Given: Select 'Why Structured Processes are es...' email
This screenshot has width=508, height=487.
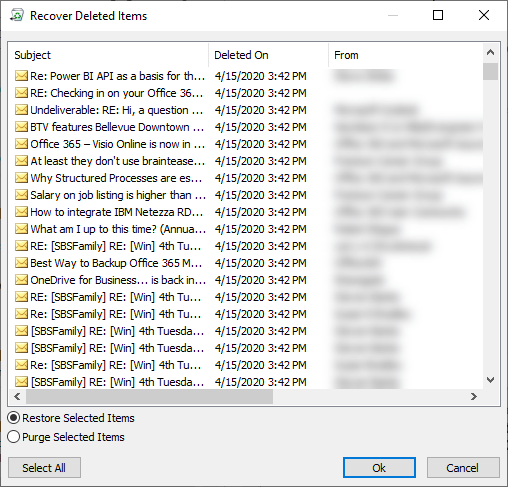Looking at the screenshot, I should [x=116, y=178].
